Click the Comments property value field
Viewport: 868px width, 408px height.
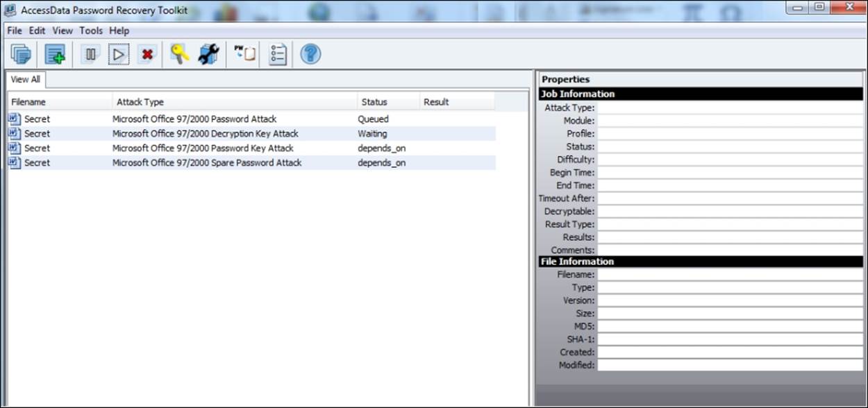[731, 250]
